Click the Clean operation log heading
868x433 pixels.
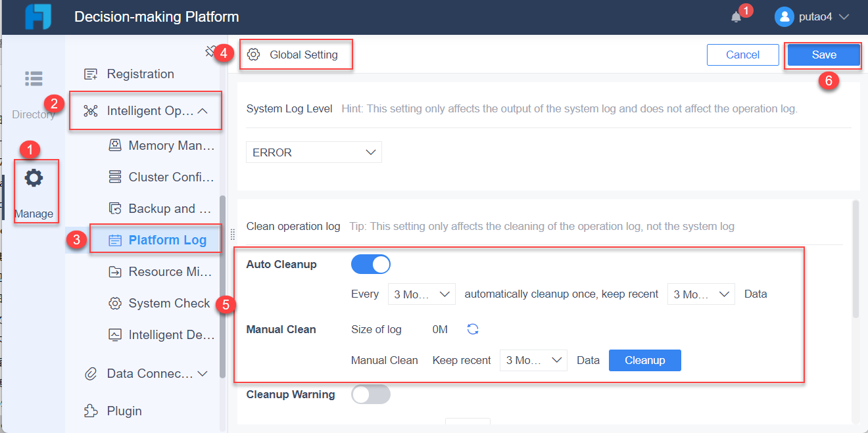[293, 226]
